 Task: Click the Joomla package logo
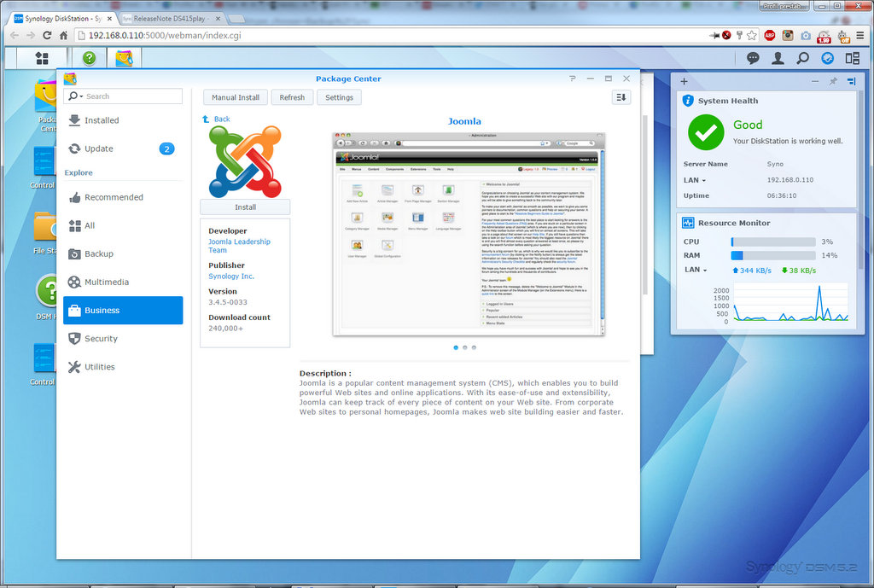245,161
